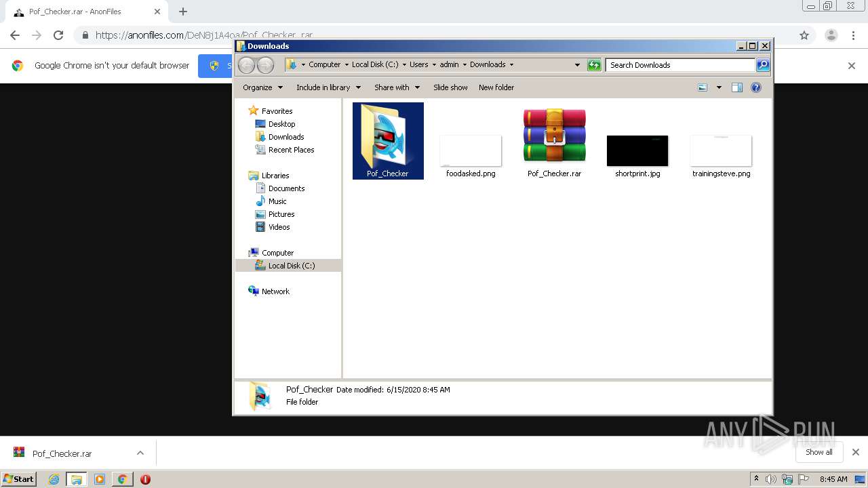The width and height of the screenshot is (868, 488).
Task: Click the change view icon
Action: click(x=703, y=87)
